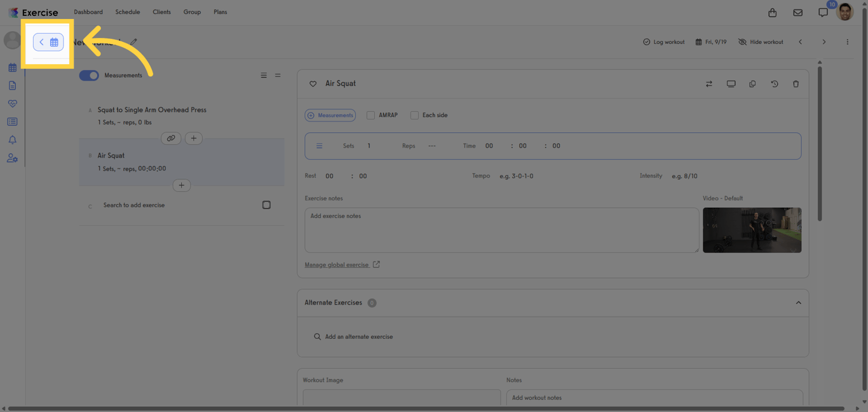
Task: Edit the workout name with pencil icon
Action: pyautogui.click(x=133, y=42)
